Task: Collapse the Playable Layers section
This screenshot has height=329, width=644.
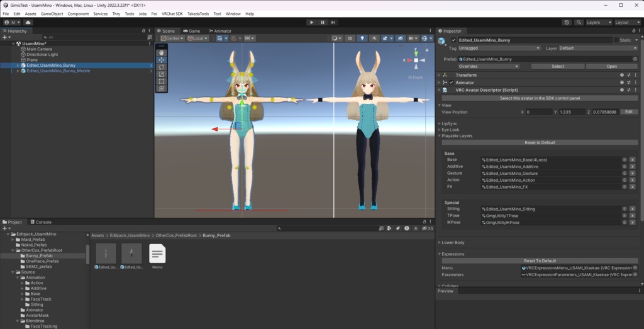Action: point(439,136)
